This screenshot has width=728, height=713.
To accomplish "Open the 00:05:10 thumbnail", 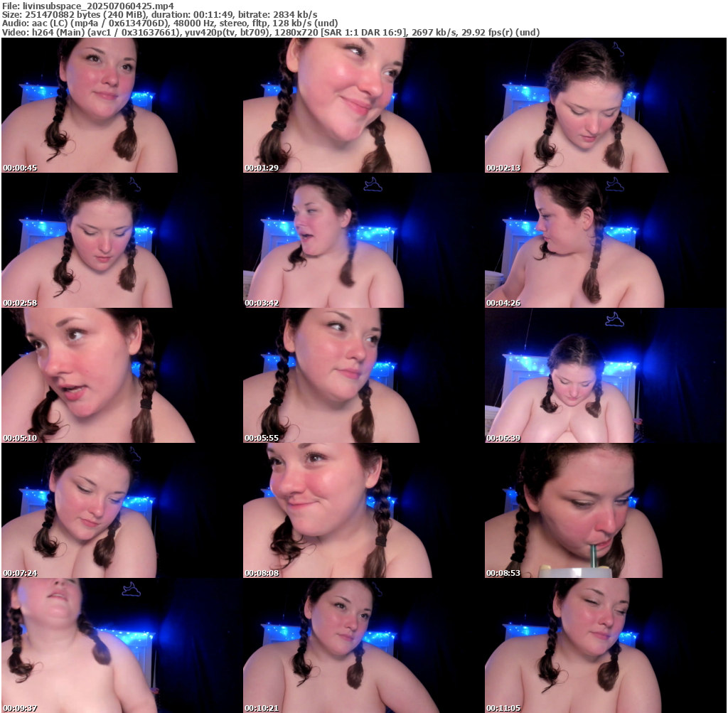I will coord(122,375).
